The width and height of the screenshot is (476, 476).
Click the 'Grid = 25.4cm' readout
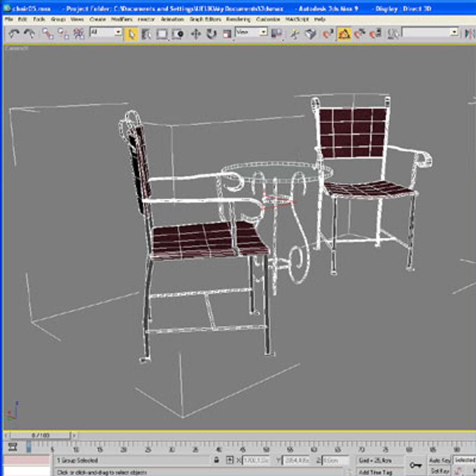[375, 461]
